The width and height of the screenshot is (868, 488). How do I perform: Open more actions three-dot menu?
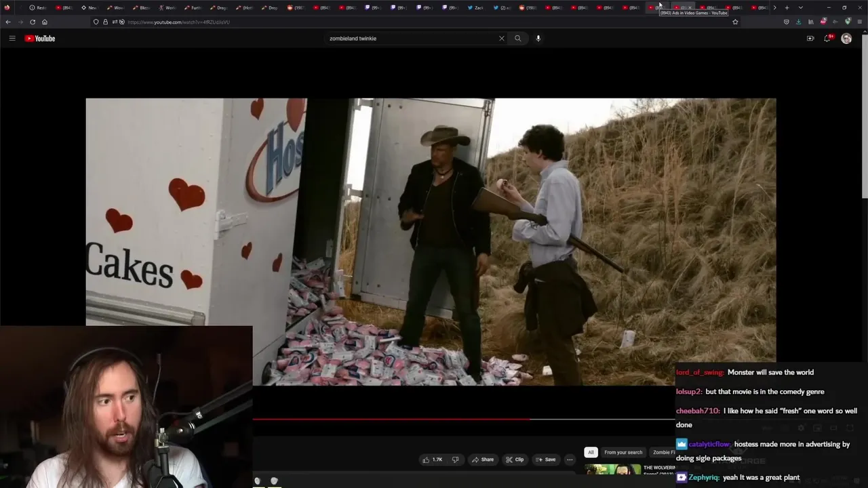570,460
